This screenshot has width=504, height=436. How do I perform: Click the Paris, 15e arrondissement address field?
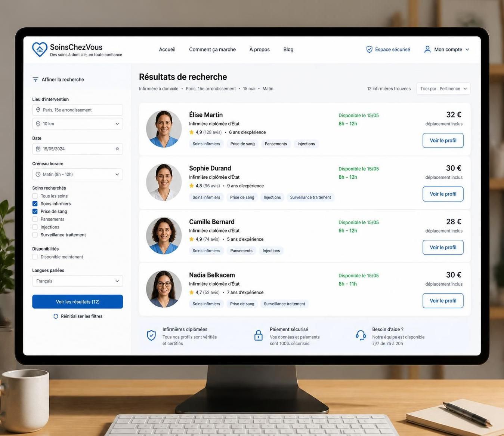[x=77, y=110]
